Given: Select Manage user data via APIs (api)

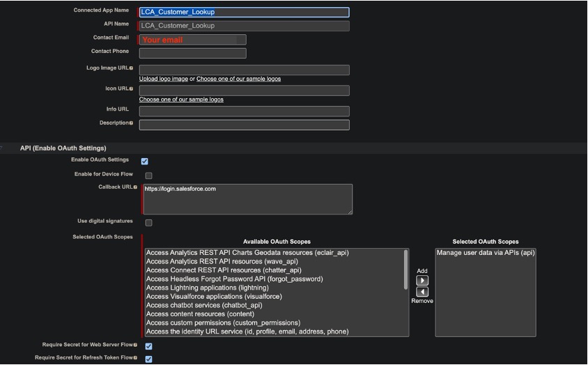Looking at the screenshot, I should (x=486, y=253).
